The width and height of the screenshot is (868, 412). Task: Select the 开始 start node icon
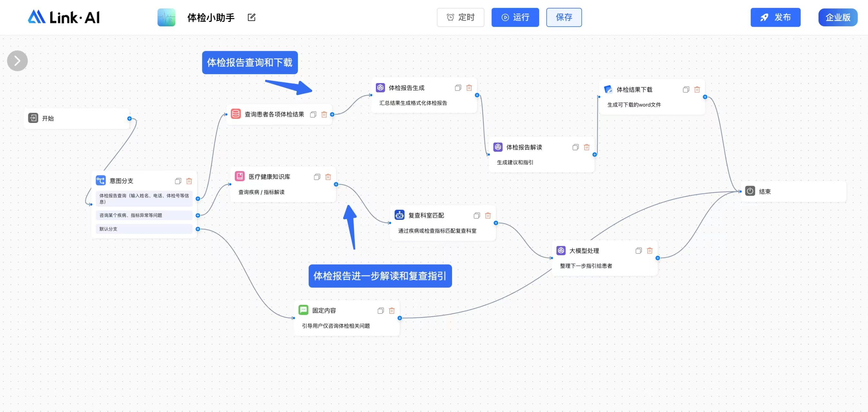click(33, 118)
